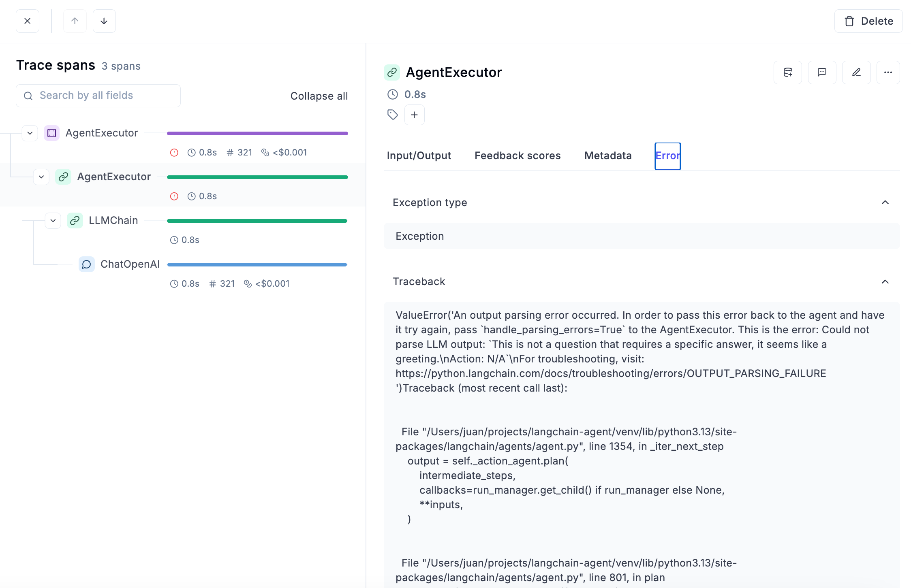
Task: Switch to the Input/Output tab
Action: point(419,156)
